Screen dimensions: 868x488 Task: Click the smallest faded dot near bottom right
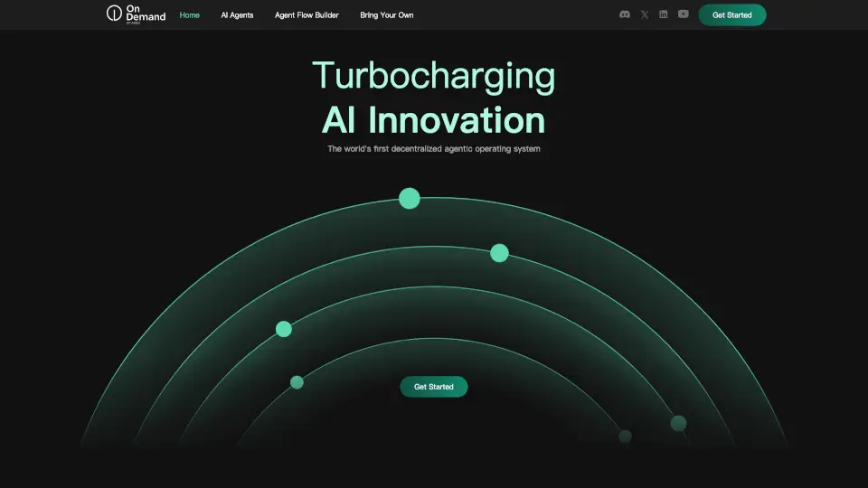pyautogui.click(x=625, y=436)
